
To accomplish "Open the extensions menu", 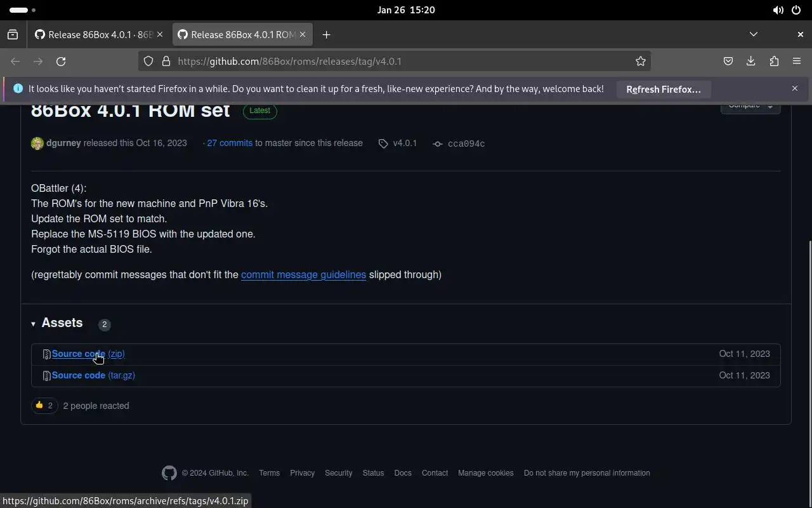I will [774, 62].
